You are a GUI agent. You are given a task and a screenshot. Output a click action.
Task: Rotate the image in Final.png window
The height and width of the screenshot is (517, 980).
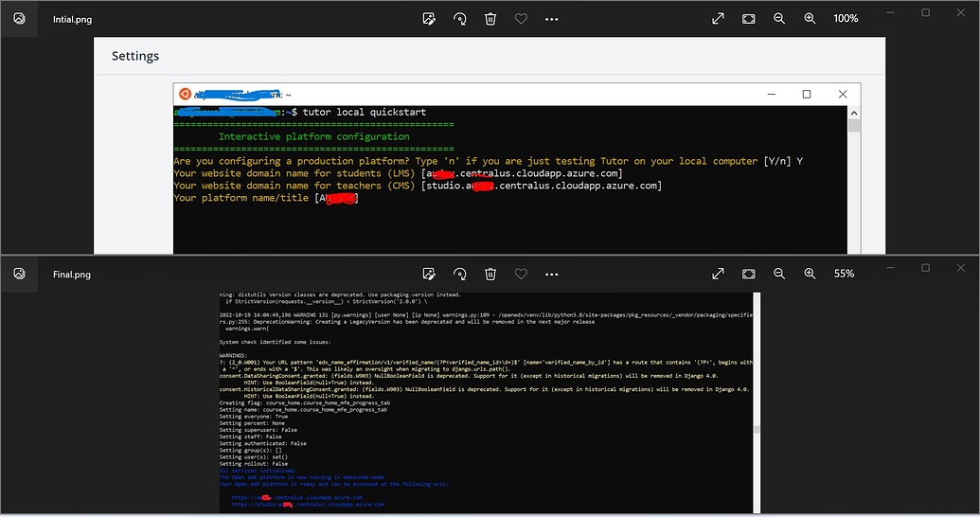(460, 274)
